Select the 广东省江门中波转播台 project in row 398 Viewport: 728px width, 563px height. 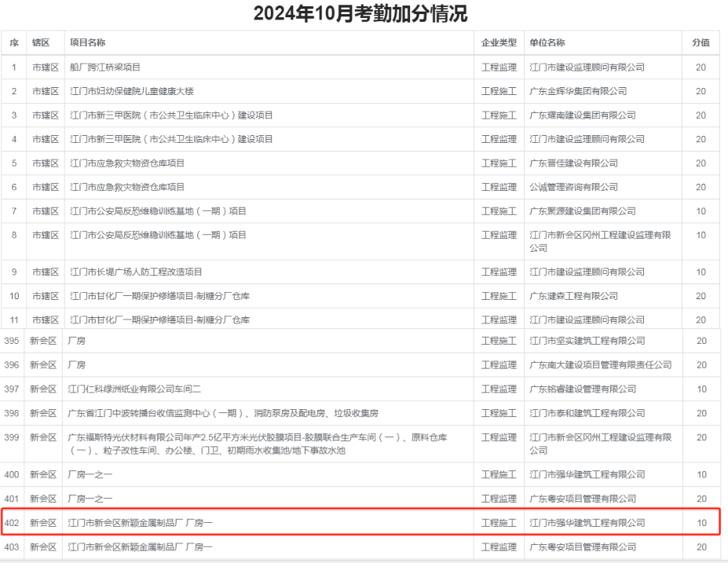(x=223, y=413)
